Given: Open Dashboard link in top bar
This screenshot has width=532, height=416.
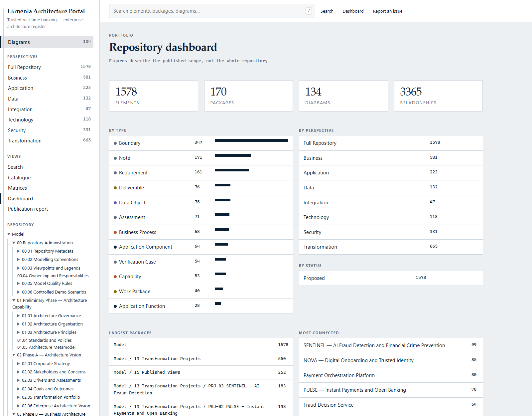Looking at the screenshot, I should coord(353,11).
